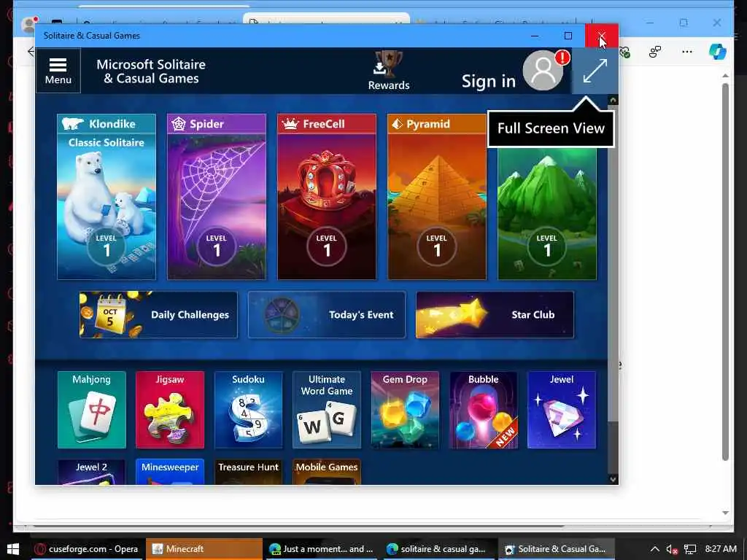The image size is (747, 560).
Task: Click Klondike Level 1 badge
Action: pos(107,246)
